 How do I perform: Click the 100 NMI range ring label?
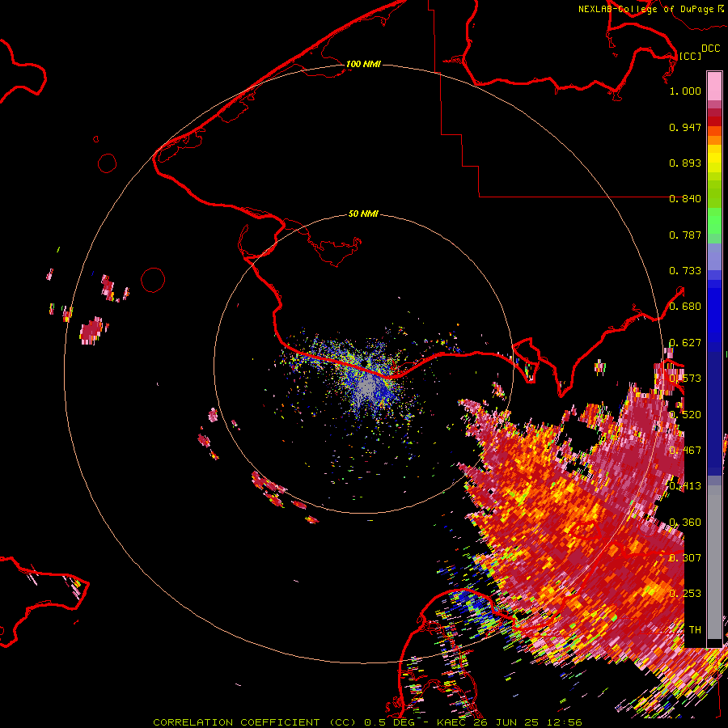tap(363, 64)
